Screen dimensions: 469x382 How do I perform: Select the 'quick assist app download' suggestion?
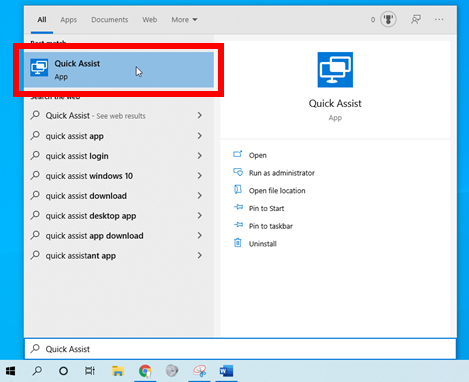pos(94,236)
